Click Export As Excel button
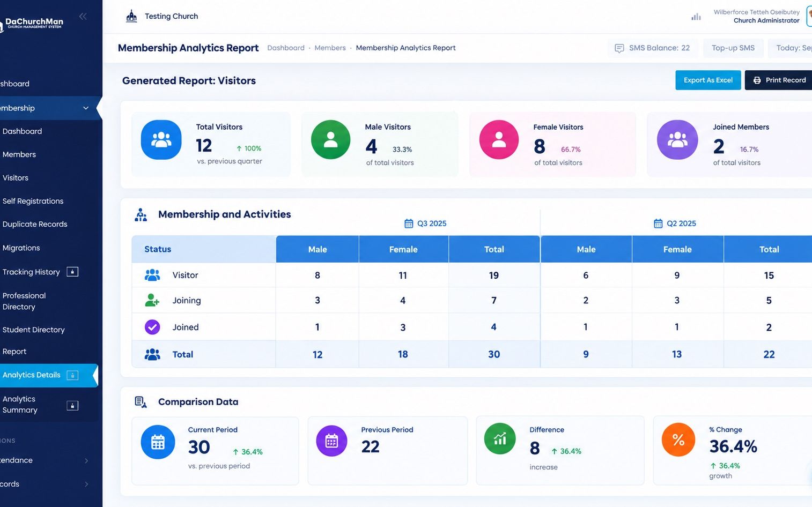The height and width of the screenshot is (507, 812). pyautogui.click(x=708, y=80)
